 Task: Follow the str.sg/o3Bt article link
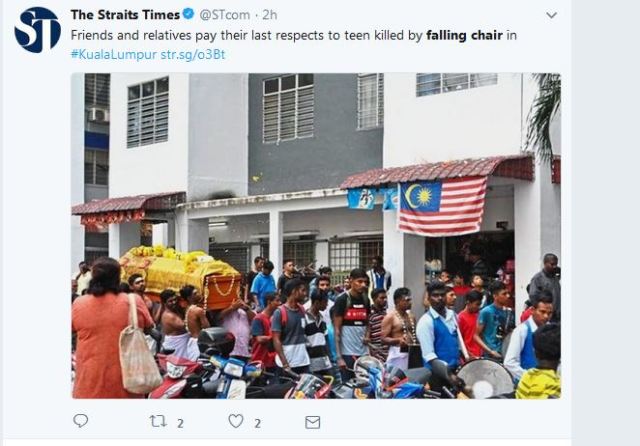tap(193, 54)
